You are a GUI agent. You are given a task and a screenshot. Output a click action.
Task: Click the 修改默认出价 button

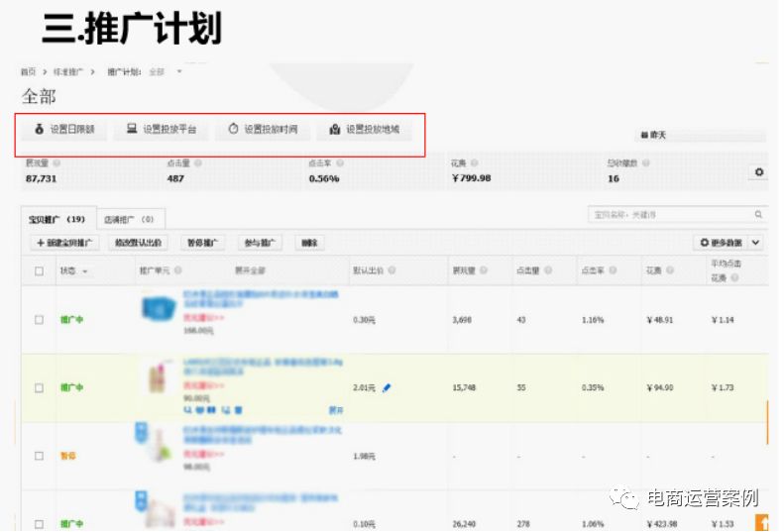click(138, 243)
